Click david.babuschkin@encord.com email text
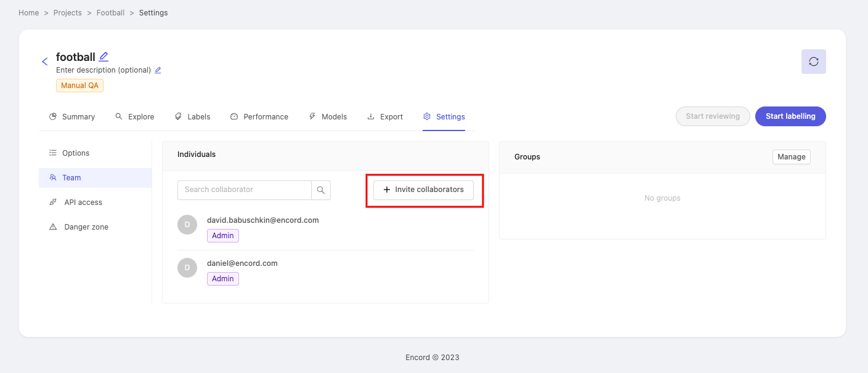 (x=263, y=220)
